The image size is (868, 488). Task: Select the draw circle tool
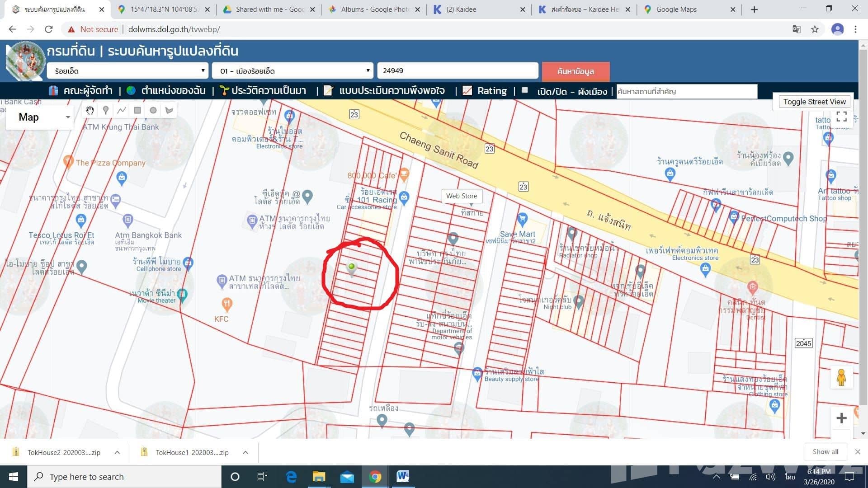[153, 110]
